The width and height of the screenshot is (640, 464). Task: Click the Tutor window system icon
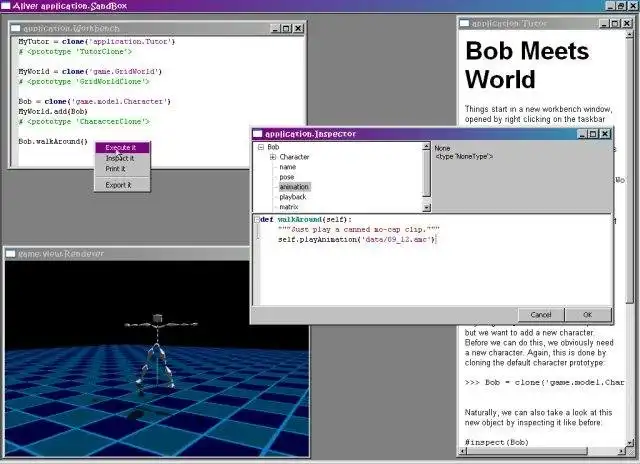[x=464, y=23]
